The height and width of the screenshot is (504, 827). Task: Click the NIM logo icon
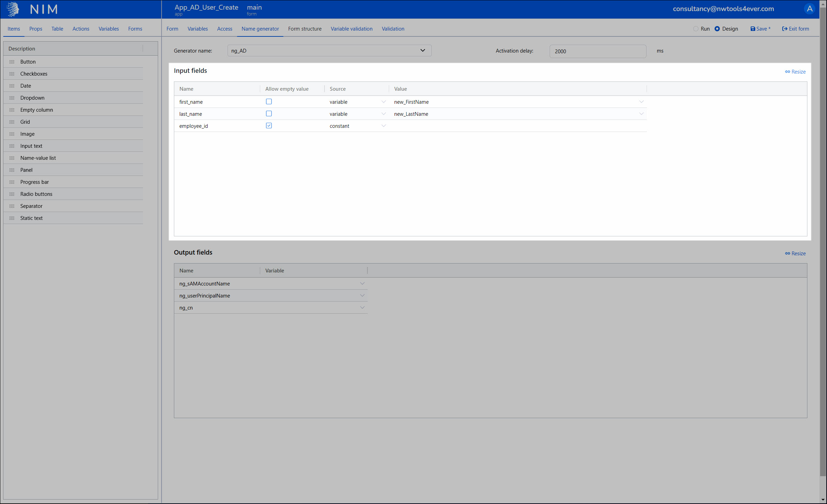[x=13, y=9]
